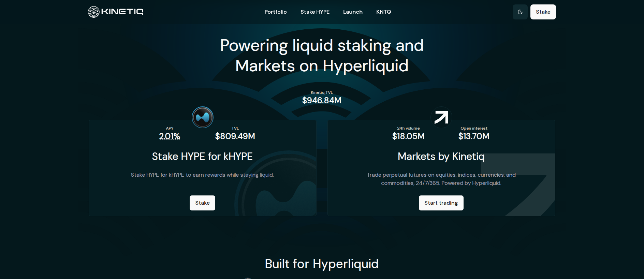Click the open interest value $13.70M
Viewport: 644px width, 279px height.
click(474, 136)
